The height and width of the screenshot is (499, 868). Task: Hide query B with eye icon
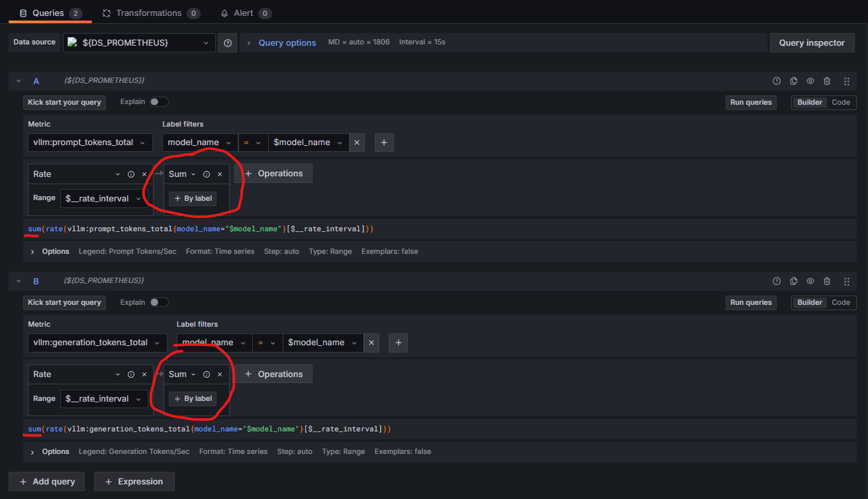[x=810, y=281]
